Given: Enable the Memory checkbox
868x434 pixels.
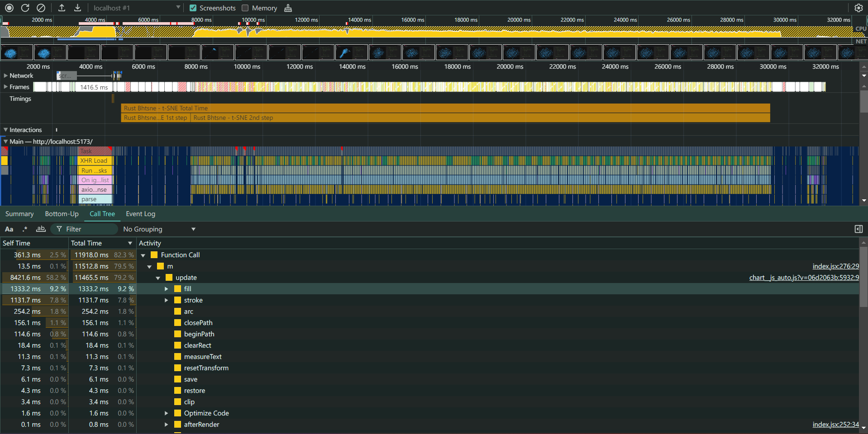Looking at the screenshot, I should 246,8.
